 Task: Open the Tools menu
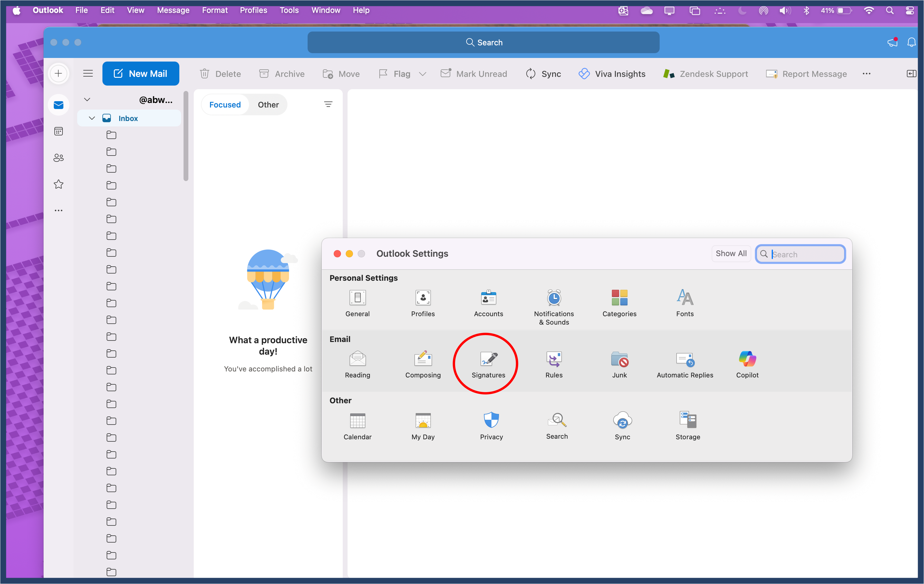pos(289,10)
